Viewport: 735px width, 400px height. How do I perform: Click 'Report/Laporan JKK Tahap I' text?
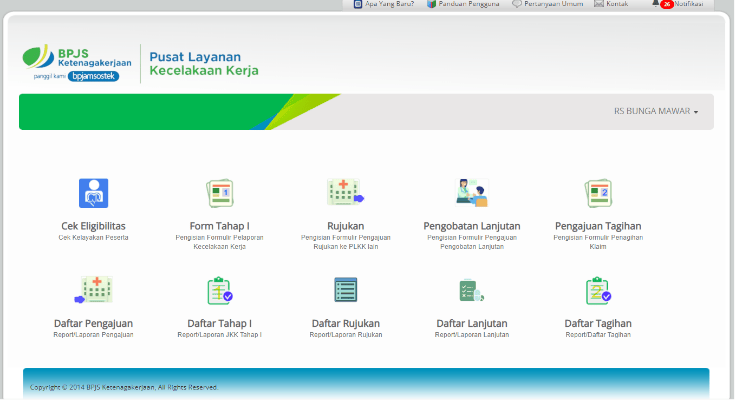click(219, 335)
